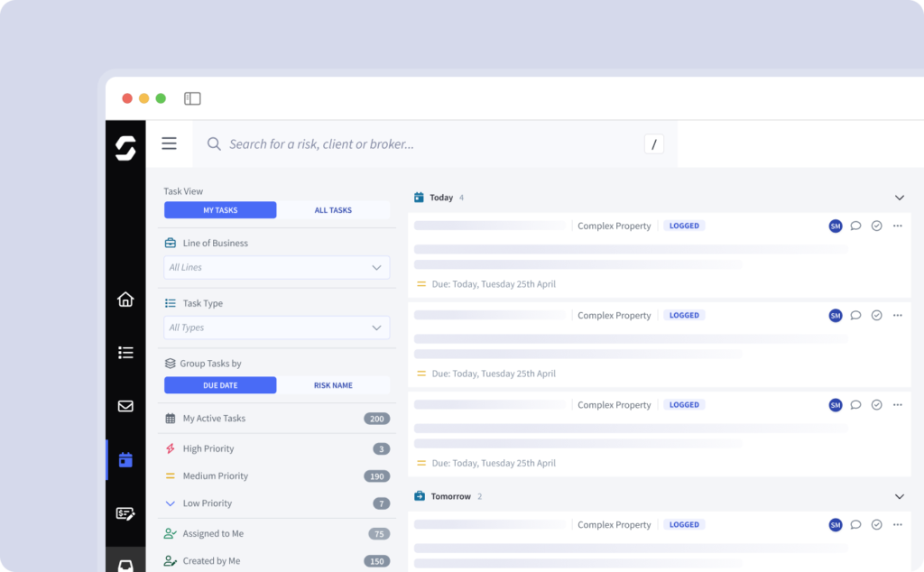
Task: Click the SM avatar on the first task
Action: (x=835, y=226)
